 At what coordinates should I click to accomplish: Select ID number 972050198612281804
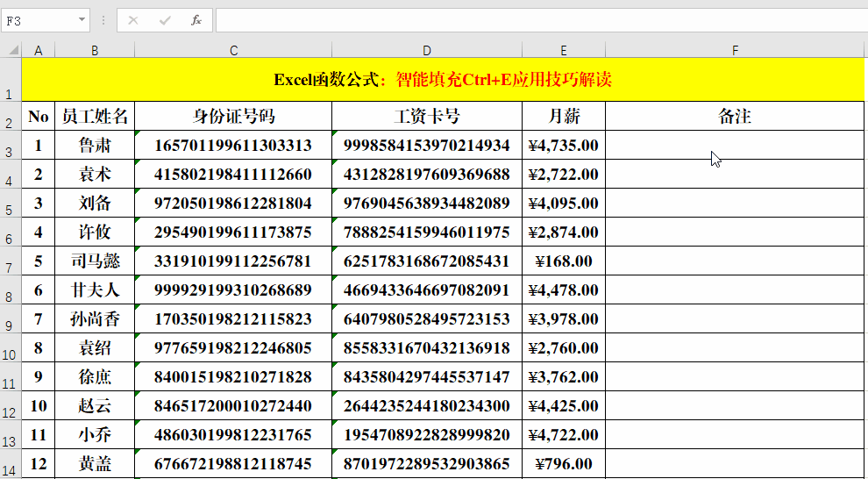(x=233, y=203)
